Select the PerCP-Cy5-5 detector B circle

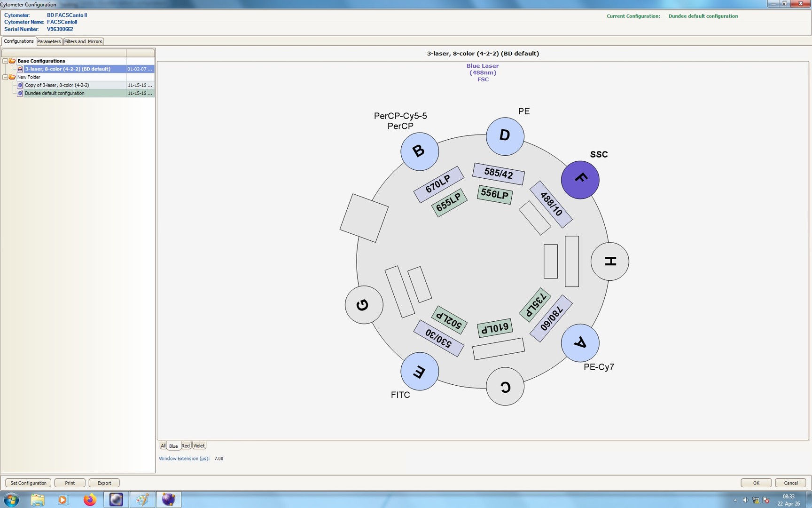click(419, 151)
